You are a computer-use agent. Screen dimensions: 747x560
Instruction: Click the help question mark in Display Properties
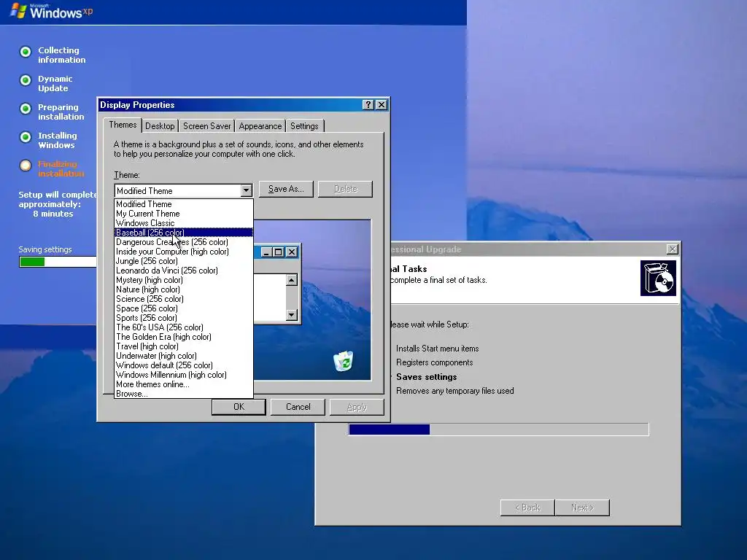pyautogui.click(x=368, y=105)
